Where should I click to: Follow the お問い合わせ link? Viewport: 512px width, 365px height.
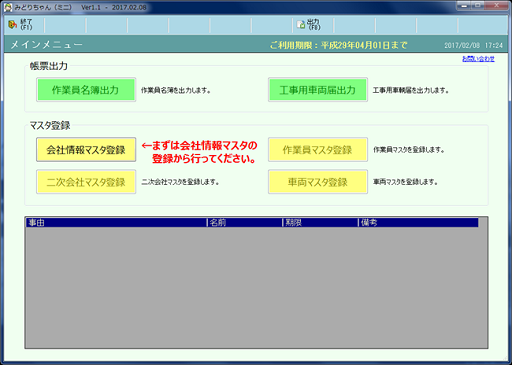478,59
